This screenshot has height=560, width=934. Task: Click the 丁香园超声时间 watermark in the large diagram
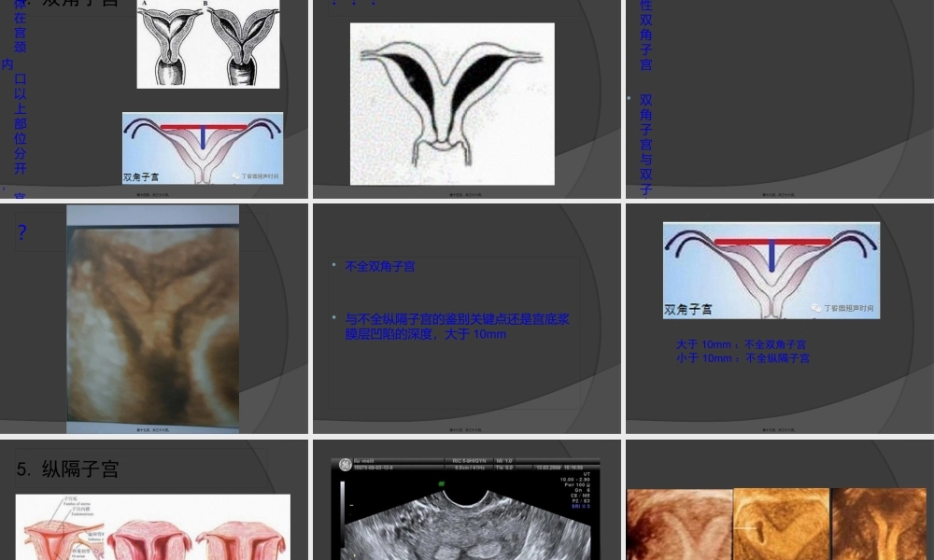(845, 308)
